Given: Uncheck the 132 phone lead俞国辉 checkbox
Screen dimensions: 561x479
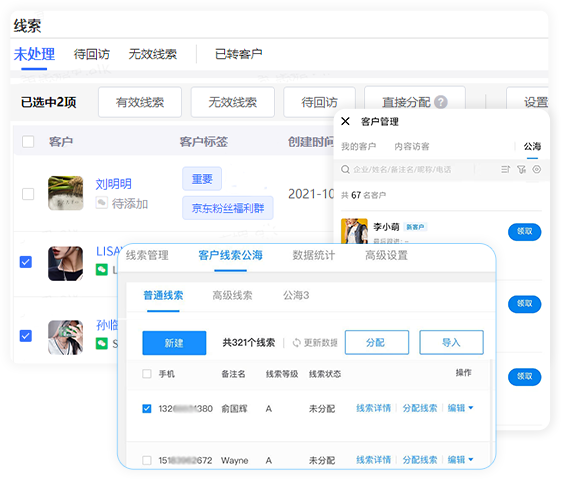Looking at the screenshot, I should [x=147, y=408].
